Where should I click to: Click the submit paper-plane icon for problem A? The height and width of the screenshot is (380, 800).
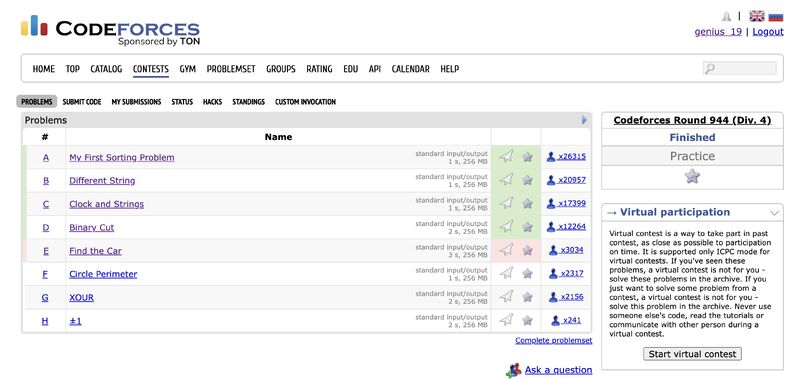[506, 157]
